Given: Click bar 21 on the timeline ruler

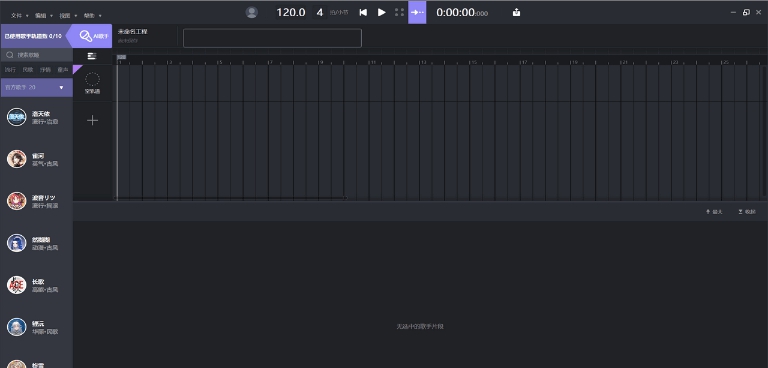Looking at the screenshot, I should point(623,62).
